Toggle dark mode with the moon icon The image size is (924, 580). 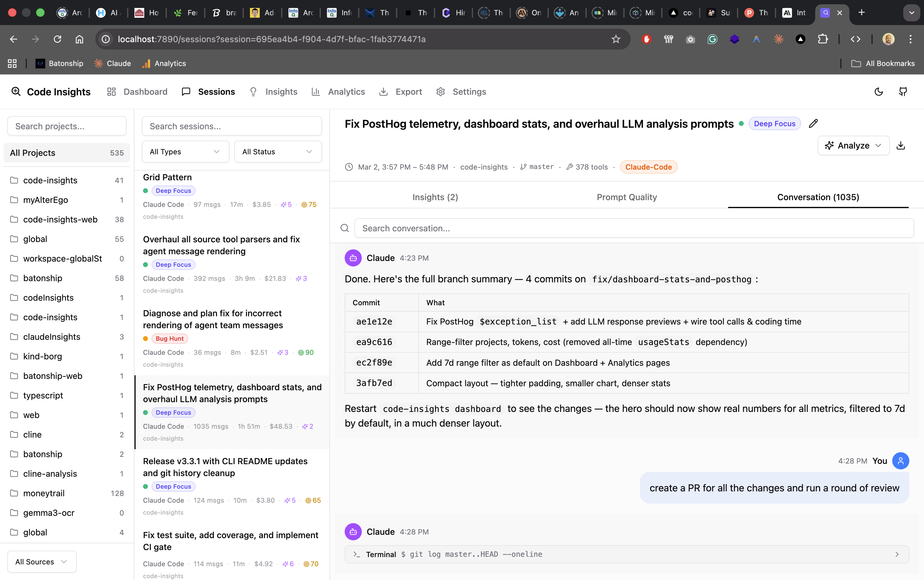coord(878,92)
